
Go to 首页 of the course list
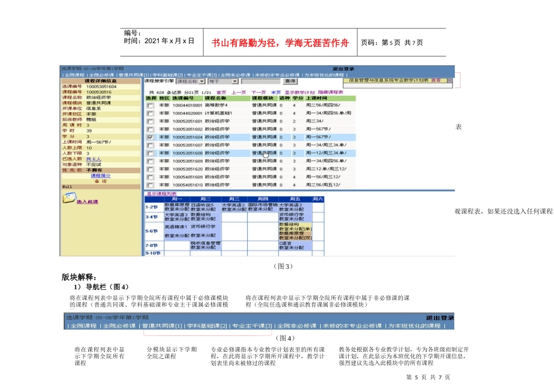pyautogui.click(x=221, y=92)
